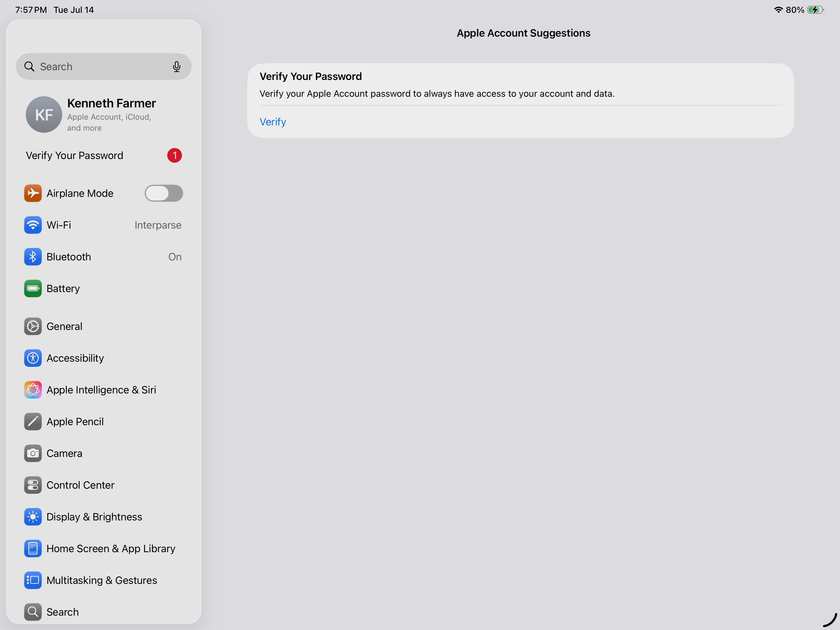Select Verify Your Password in sidebar
This screenshot has height=630, width=840.
point(103,155)
